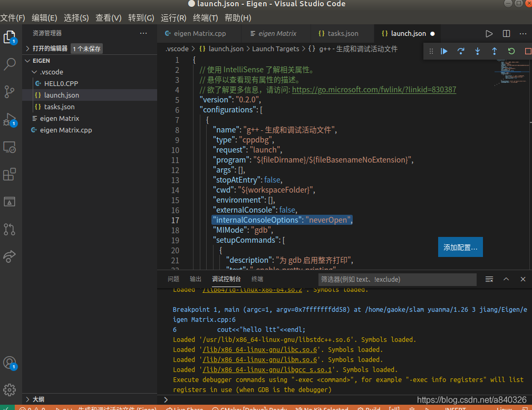
Task: Open the CMake view in activity bar
Action: (x=9, y=202)
